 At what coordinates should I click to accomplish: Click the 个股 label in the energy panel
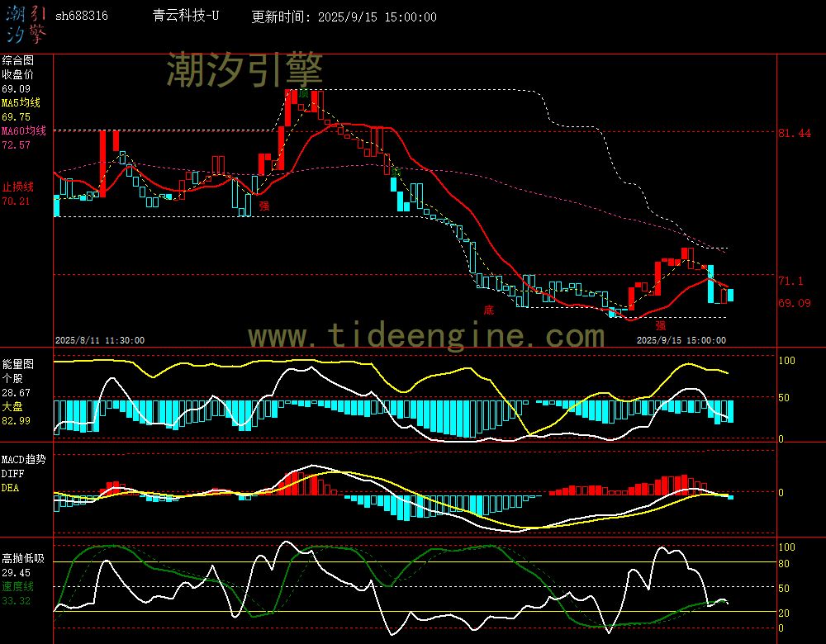(12, 379)
